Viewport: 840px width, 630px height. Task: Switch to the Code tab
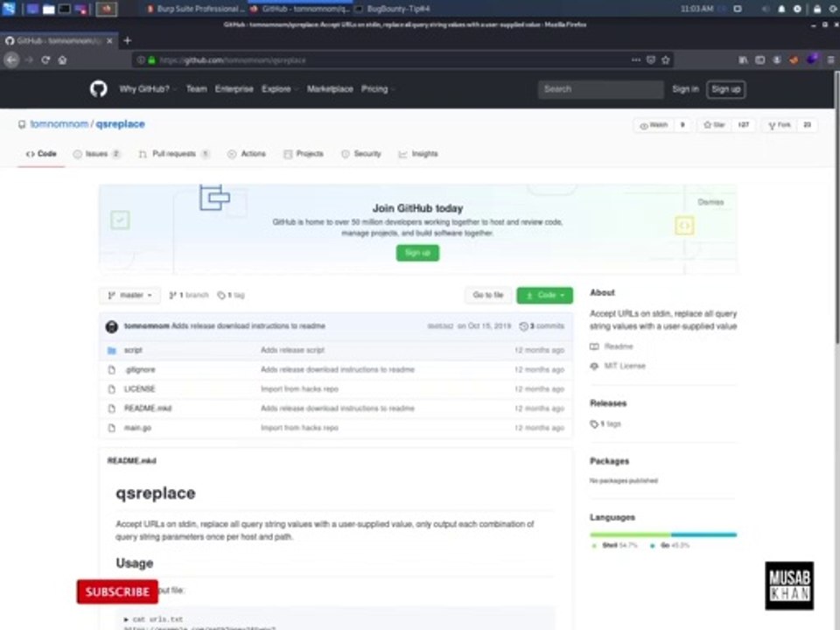coord(41,154)
